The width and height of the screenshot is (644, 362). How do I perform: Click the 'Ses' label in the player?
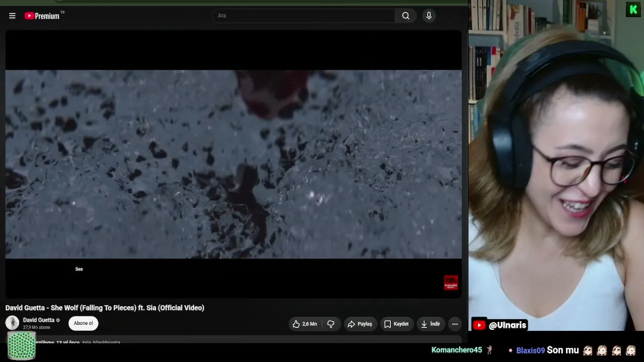pyautogui.click(x=79, y=269)
